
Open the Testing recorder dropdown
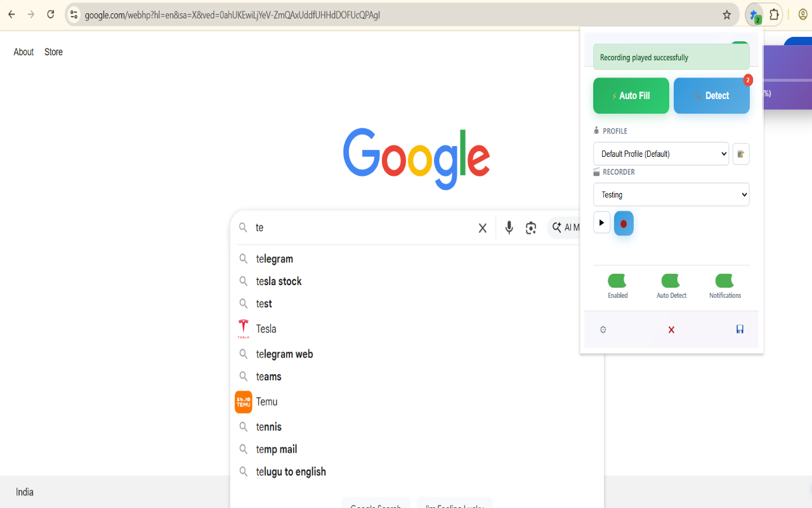671,194
